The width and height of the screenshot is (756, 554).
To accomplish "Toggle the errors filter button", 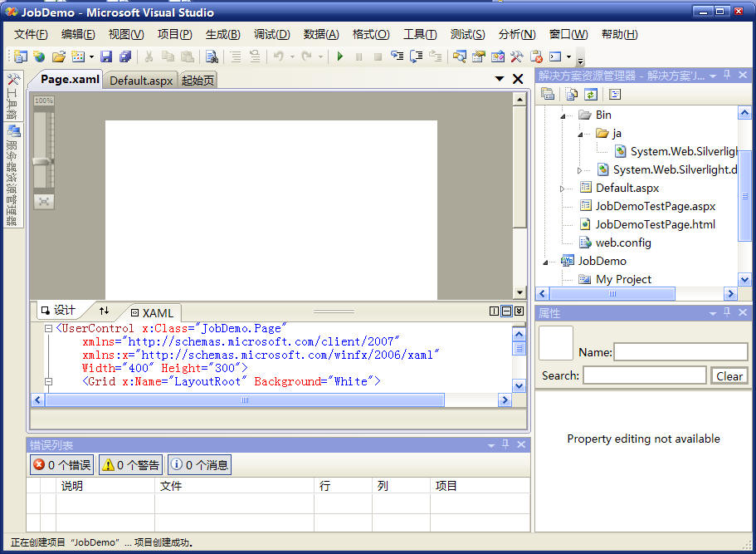I will click(61, 465).
